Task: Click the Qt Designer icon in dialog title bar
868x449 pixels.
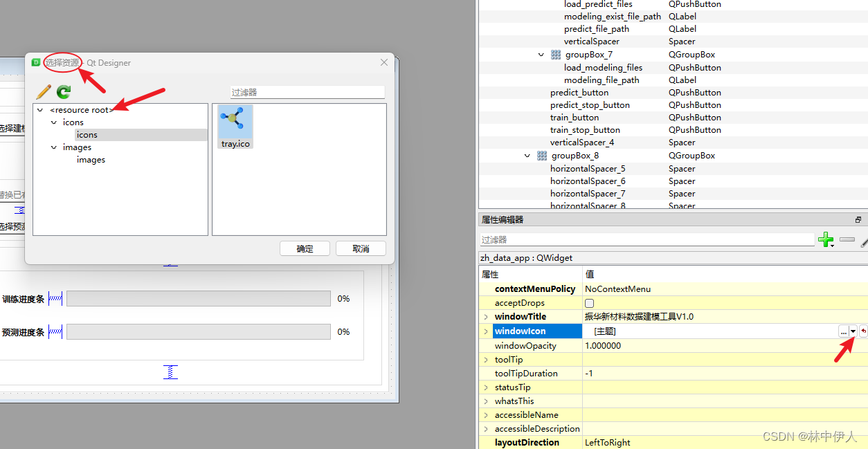Action: point(35,62)
